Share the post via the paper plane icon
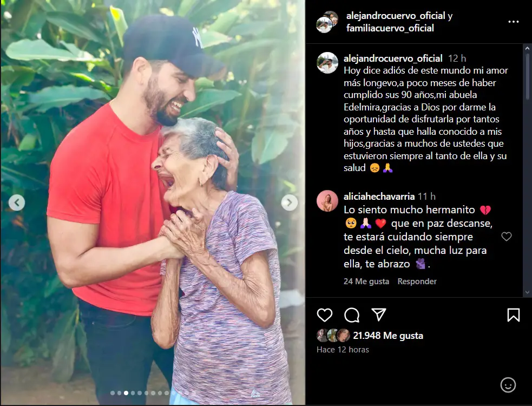532x406 pixels. [379, 315]
